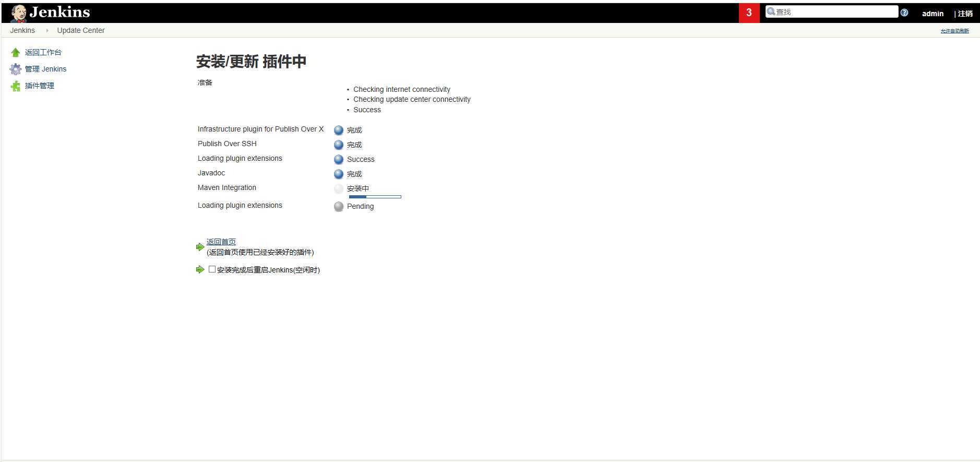Click 'Javadoc' plugin name
The width and height of the screenshot is (980, 462).
point(211,173)
